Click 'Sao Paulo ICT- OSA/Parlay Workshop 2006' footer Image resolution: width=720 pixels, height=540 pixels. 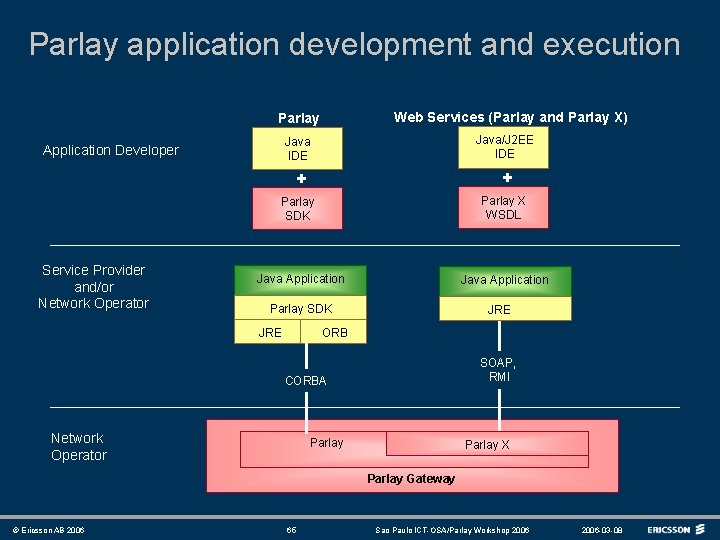(x=452, y=530)
